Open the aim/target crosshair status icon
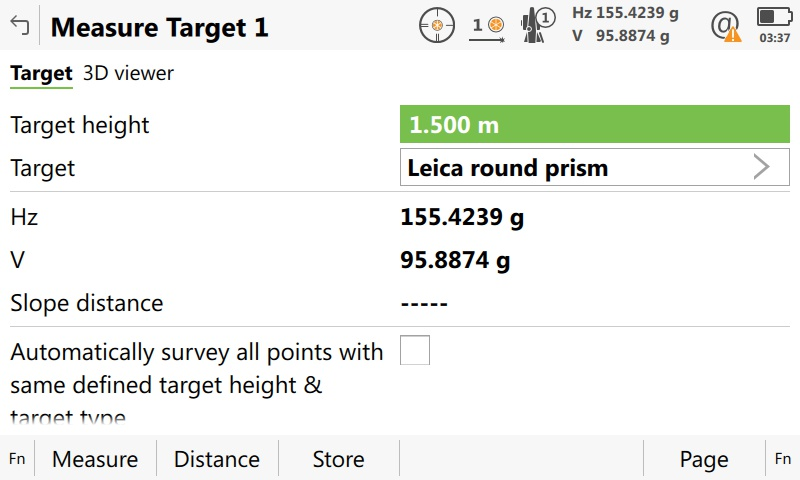 pos(436,26)
